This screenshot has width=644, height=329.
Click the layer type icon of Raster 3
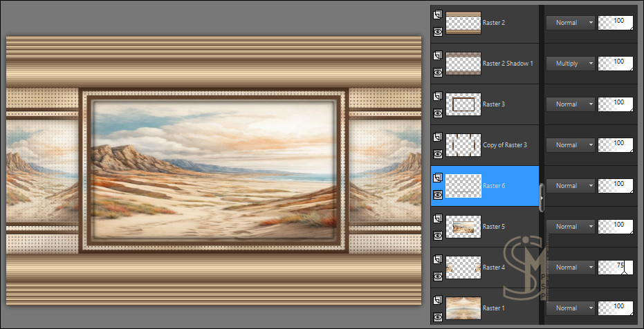click(436, 96)
